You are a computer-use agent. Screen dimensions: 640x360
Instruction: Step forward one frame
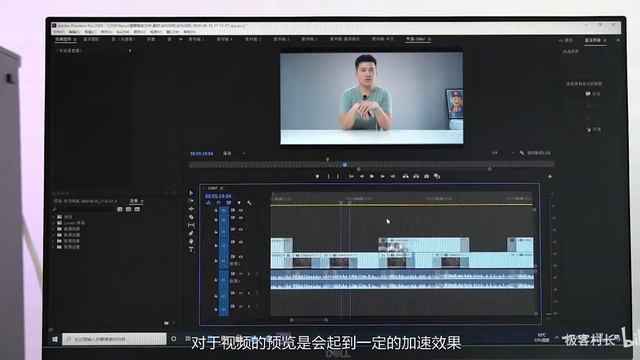[x=382, y=176]
